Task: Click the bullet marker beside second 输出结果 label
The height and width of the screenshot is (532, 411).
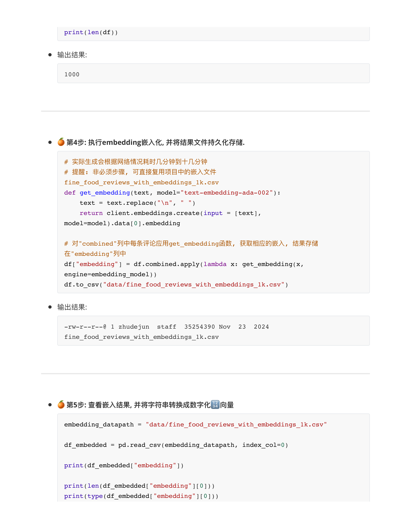Action: pos(50,307)
